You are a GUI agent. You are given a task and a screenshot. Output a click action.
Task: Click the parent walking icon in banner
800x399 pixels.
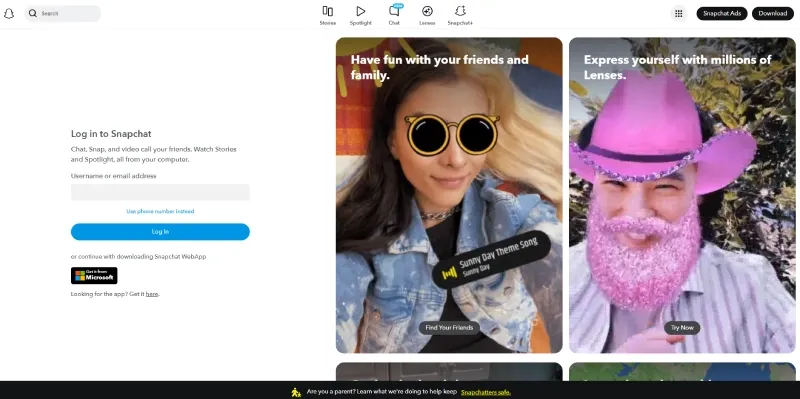296,392
